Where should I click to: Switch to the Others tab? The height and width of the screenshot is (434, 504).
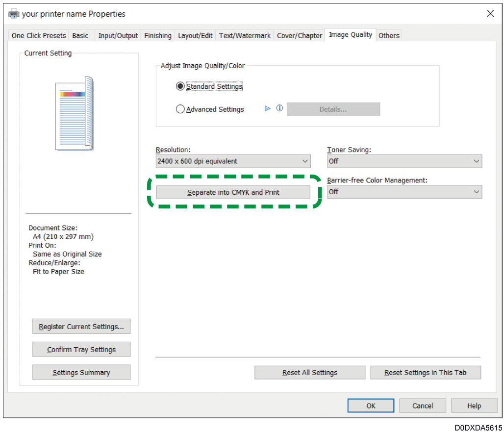[389, 35]
